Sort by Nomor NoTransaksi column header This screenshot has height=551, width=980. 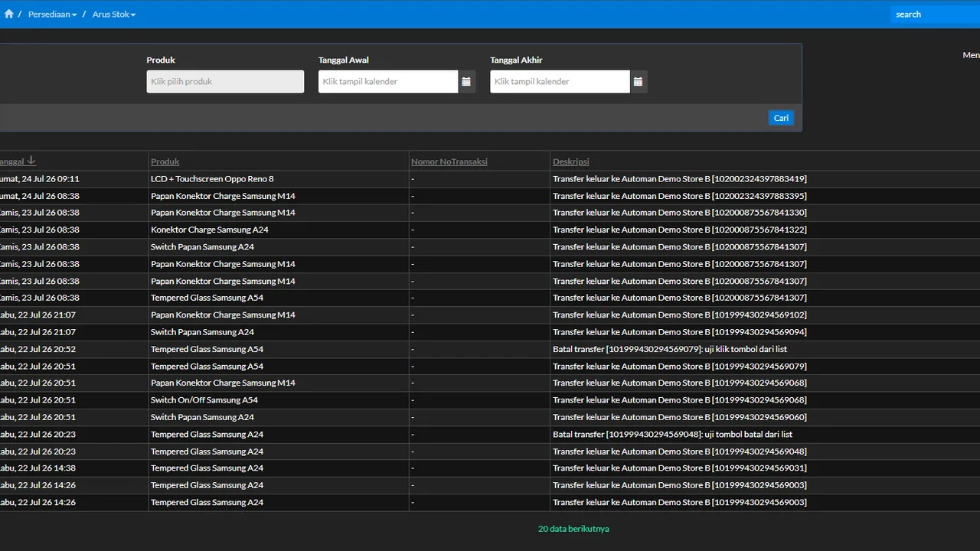coord(449,161)
